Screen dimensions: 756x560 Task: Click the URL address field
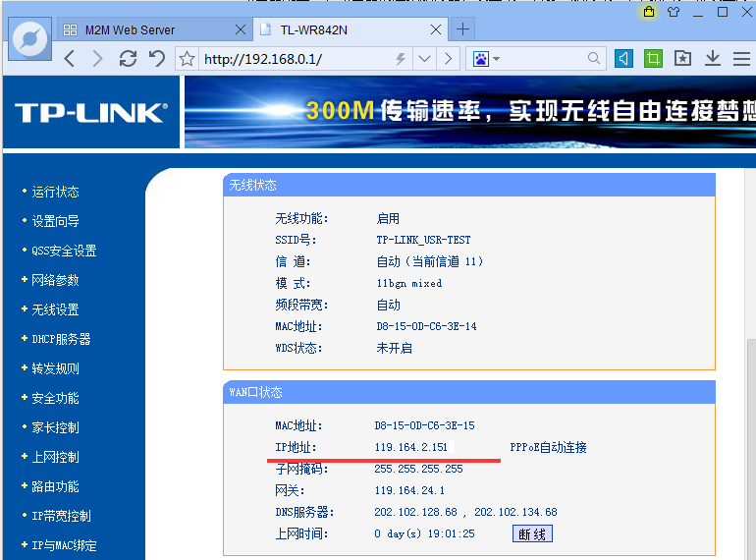295,59
